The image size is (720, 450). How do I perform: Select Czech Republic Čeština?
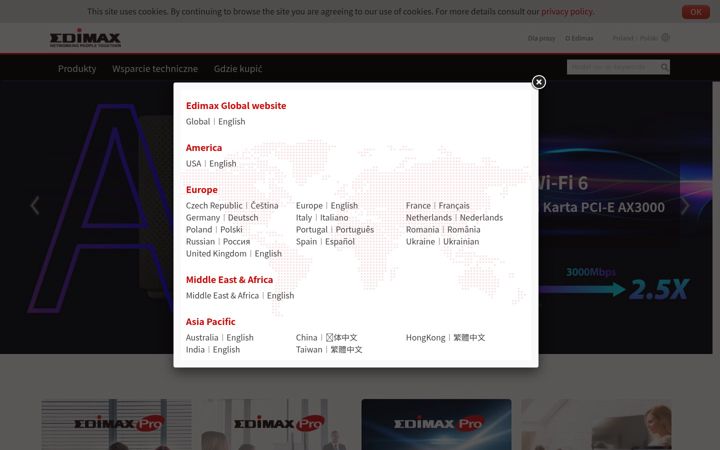pyautogui.click(x=232, y=206)
